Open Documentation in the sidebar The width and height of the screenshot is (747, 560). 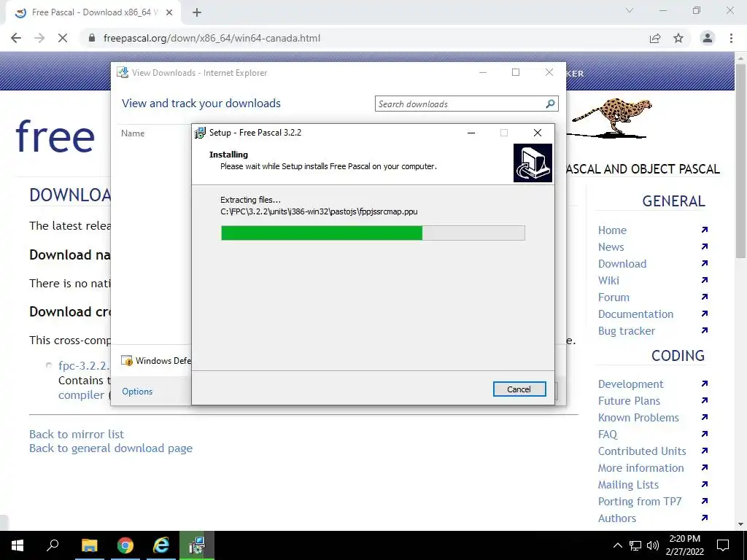tap(635, 314)
